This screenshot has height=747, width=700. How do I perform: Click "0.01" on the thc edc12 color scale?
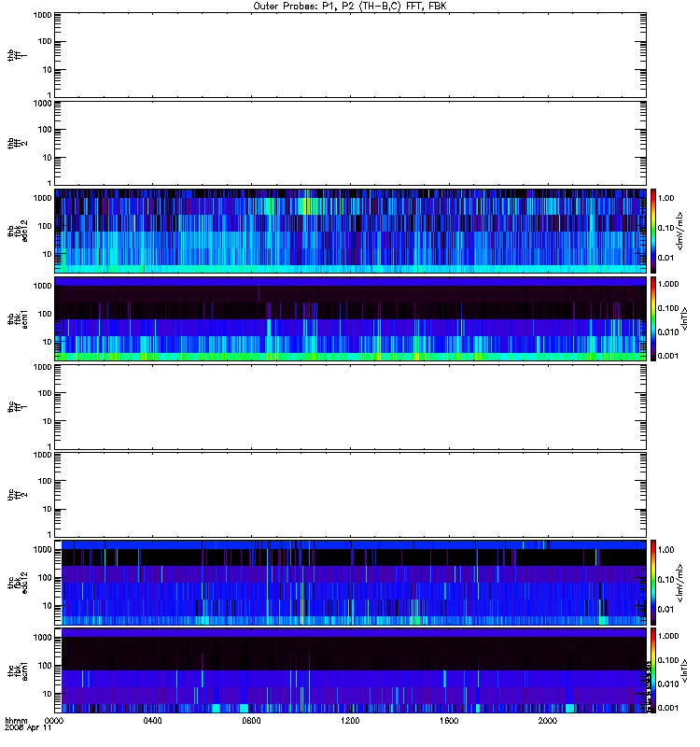(x=665, y=610)
